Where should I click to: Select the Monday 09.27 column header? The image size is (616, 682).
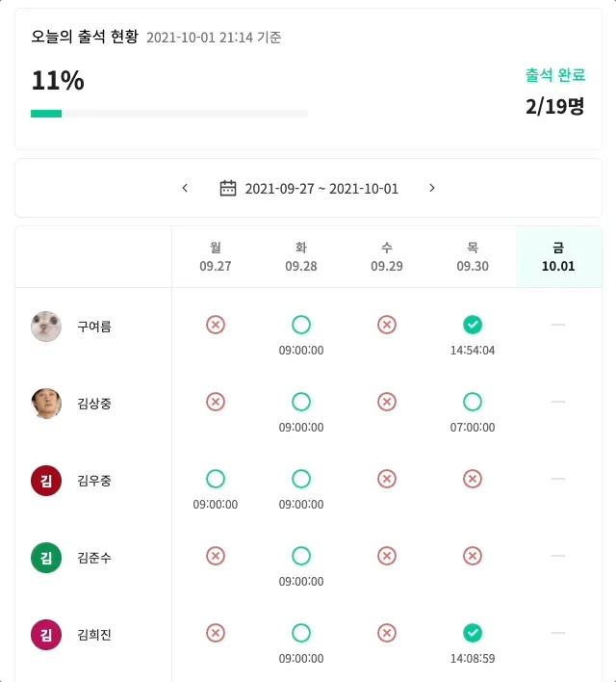[216, 257]
